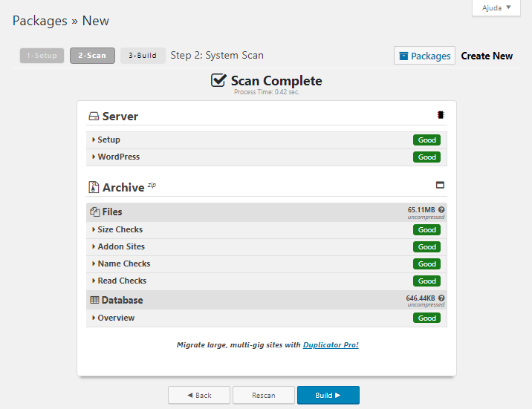Click the archive window icon beside Archive heading
The height and width of the screenshot is (409, 532).
(x=440, y=185)
